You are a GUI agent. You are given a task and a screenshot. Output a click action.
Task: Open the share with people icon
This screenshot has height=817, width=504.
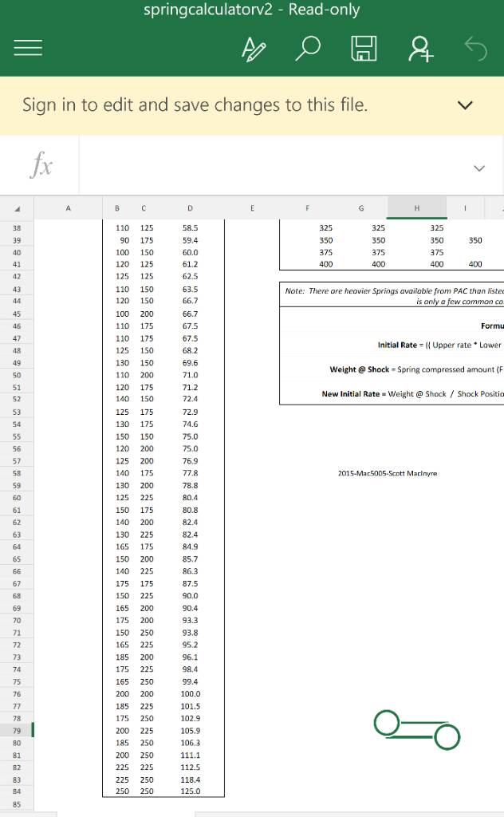(x=419, y=52)
